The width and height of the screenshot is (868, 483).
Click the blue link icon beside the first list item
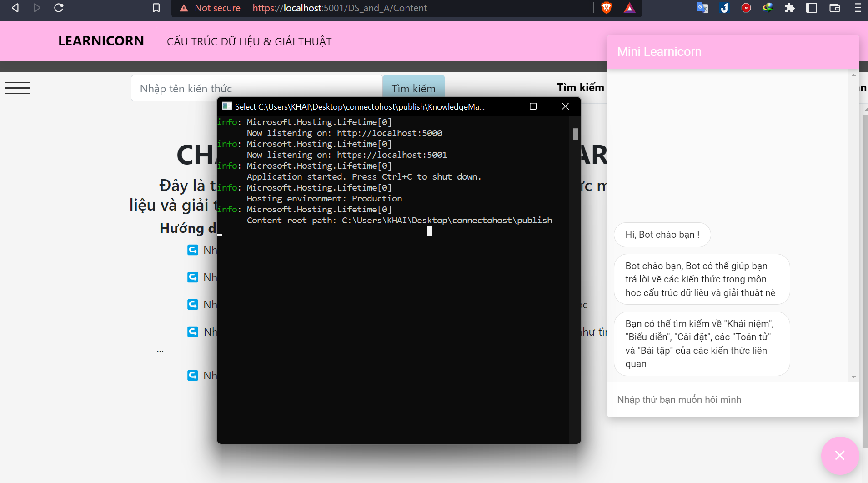[193, 250]
